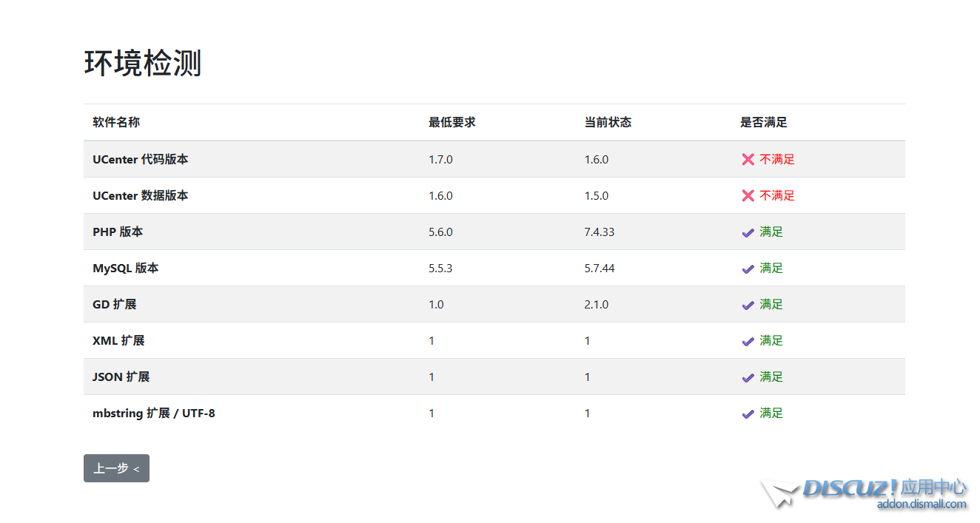Screen dimensions: 980x523
Task: Click the checkmark icon in JSON 扩展 row
Action: coord(748,377)
